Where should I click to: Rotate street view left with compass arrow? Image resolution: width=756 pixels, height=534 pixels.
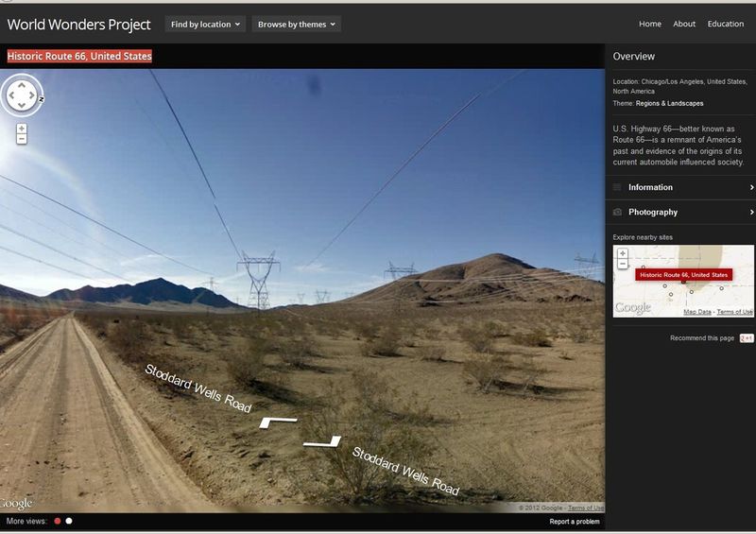pos(11,95)
